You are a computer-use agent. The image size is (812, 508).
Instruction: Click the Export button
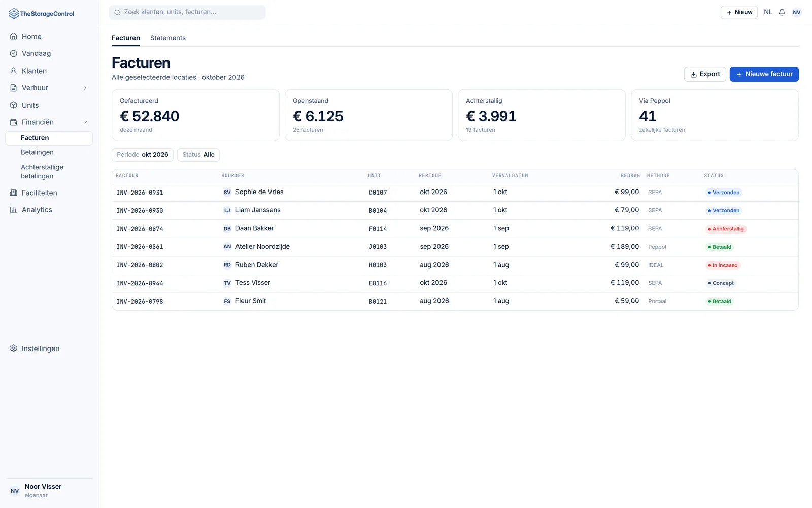pos(705,74)
